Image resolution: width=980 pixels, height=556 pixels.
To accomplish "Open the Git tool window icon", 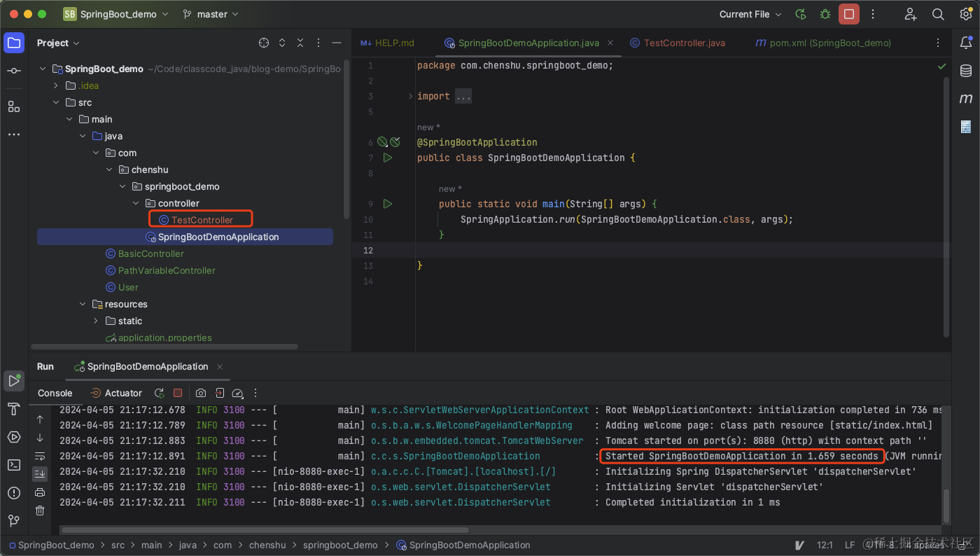I will click(14, 520).
